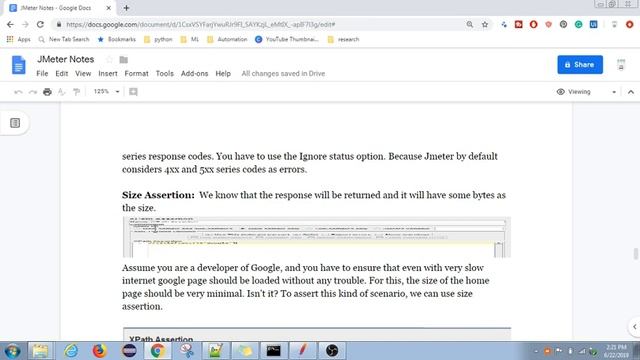This screenshot has height=360, width=640.
Task: Click the undo arrow icon
Action: pyautogui.click(x=18, y=92)
